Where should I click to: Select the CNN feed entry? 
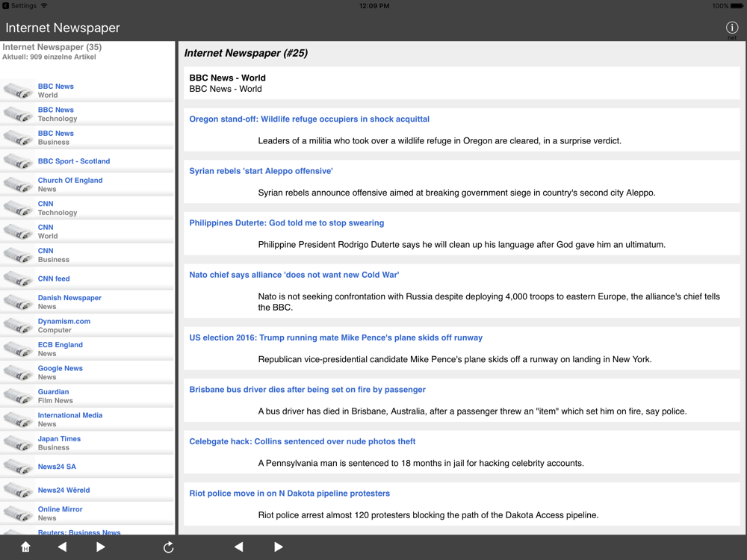tap(87, 278)
